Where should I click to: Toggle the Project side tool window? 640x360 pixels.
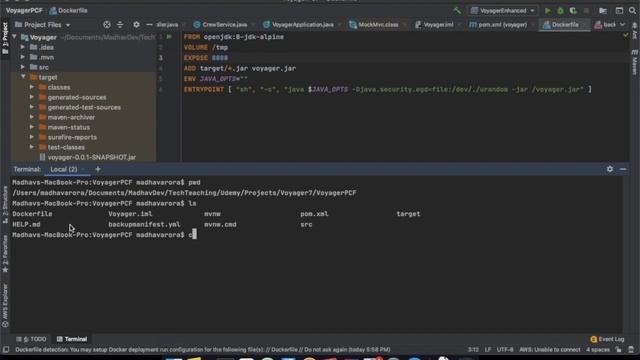coord(5,38)
